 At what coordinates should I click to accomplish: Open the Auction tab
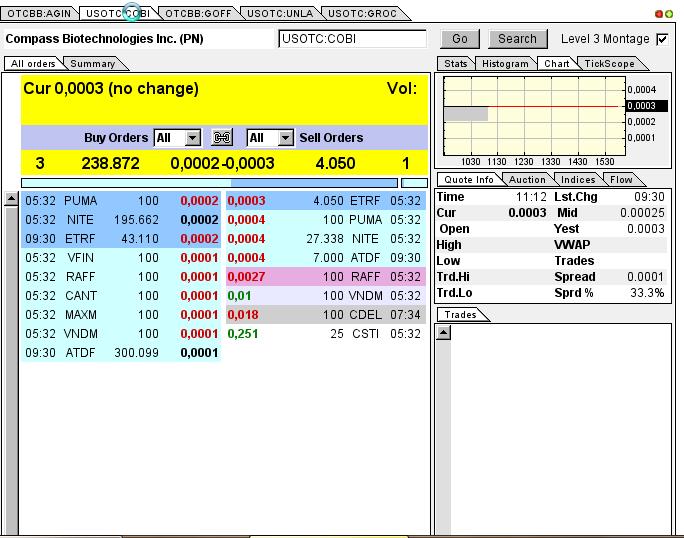click(527, 180)
